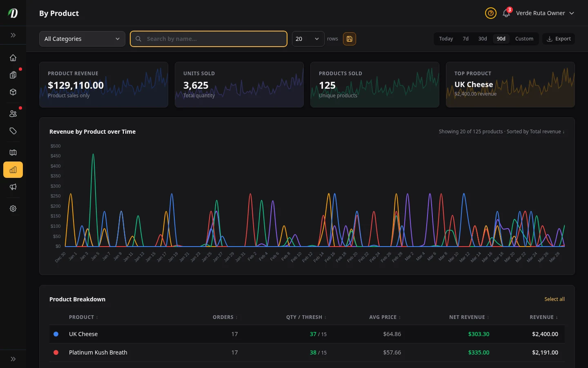Click the help question-mark icon in the header

coord(490,13)
